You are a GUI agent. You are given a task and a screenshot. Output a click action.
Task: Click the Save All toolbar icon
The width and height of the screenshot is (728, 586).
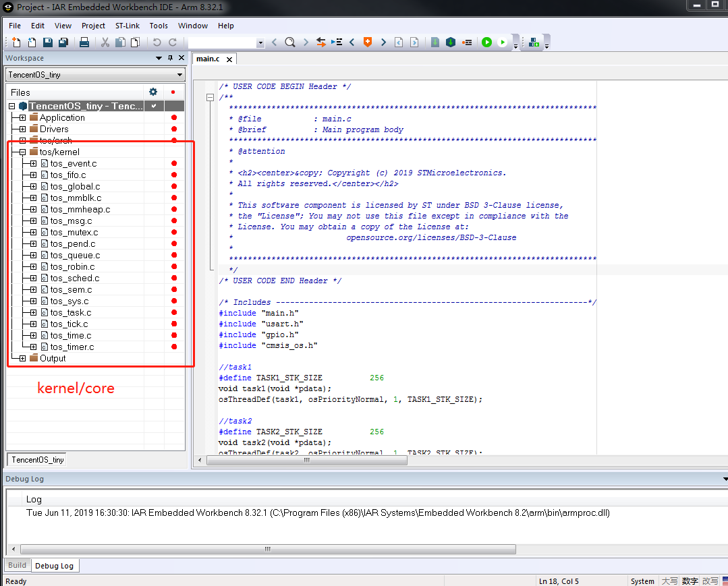pos(63,42)
